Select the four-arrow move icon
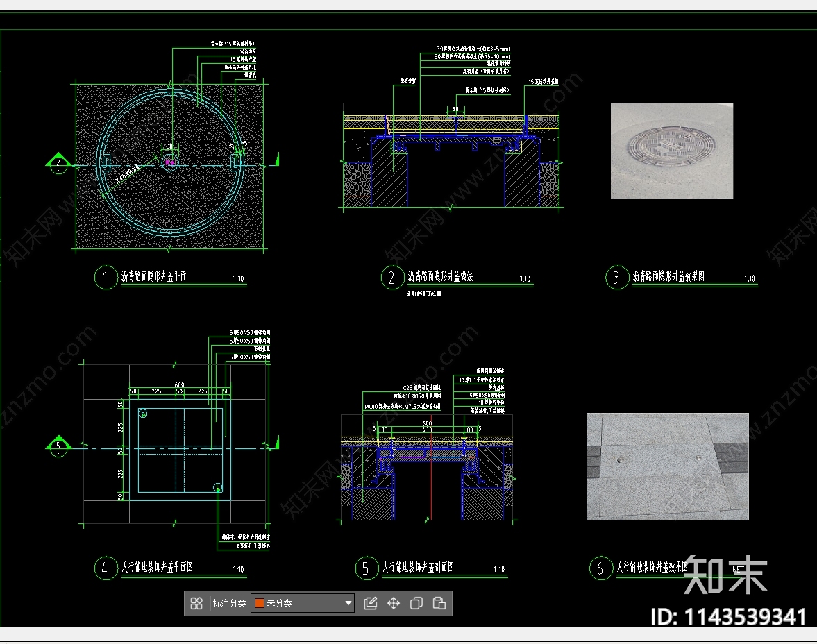The height and width of the screenshot is (644, 817). coord(394,604)
